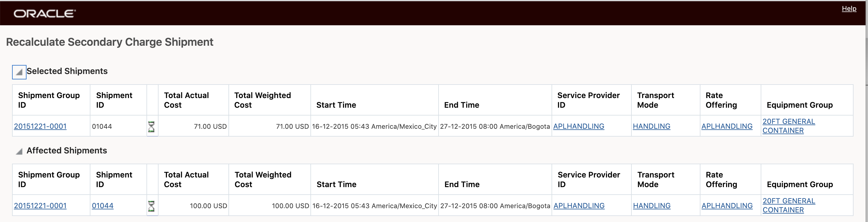Open HANDLING transport mode in Affected Shipments

(652, 206)
